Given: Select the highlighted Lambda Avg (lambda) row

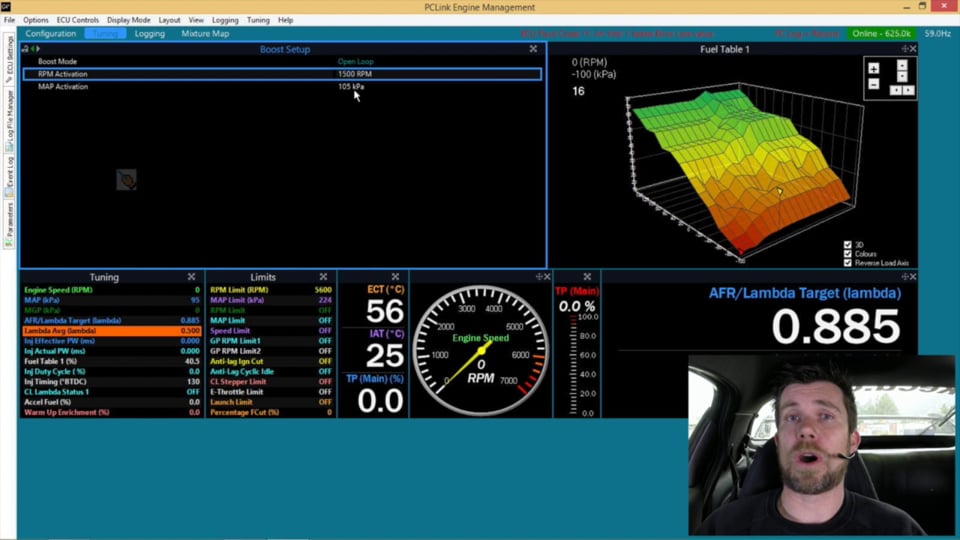Looking at the screenshot, I should click(112, 331).
